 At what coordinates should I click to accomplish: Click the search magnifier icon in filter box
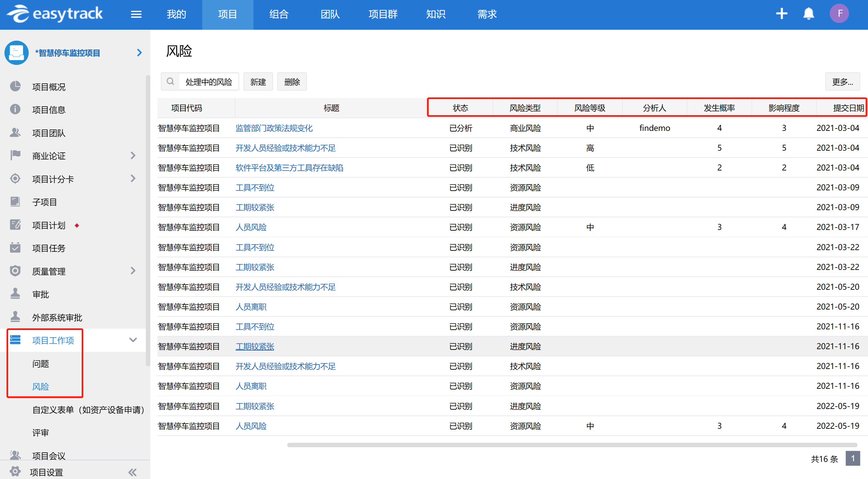(170, 82)
